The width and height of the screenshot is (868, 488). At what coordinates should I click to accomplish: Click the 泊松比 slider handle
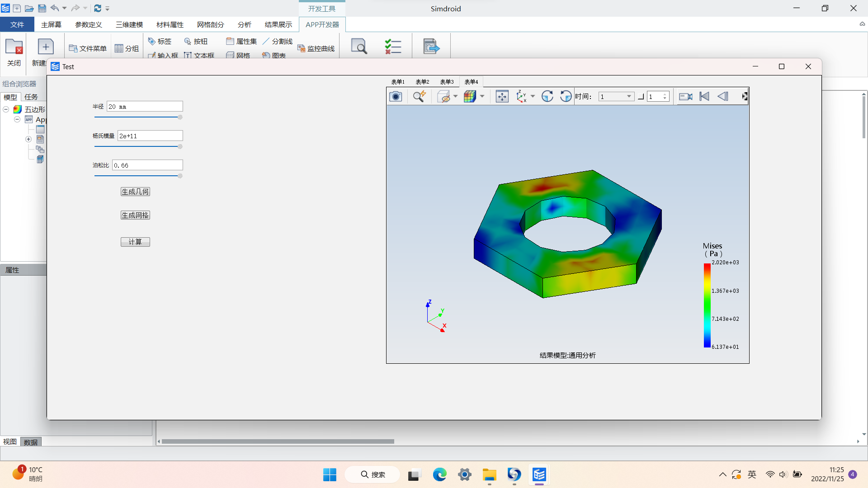point(180,176)
